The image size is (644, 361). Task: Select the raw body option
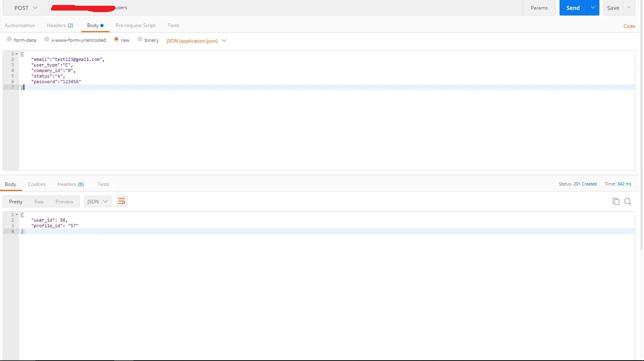point(121,40)
